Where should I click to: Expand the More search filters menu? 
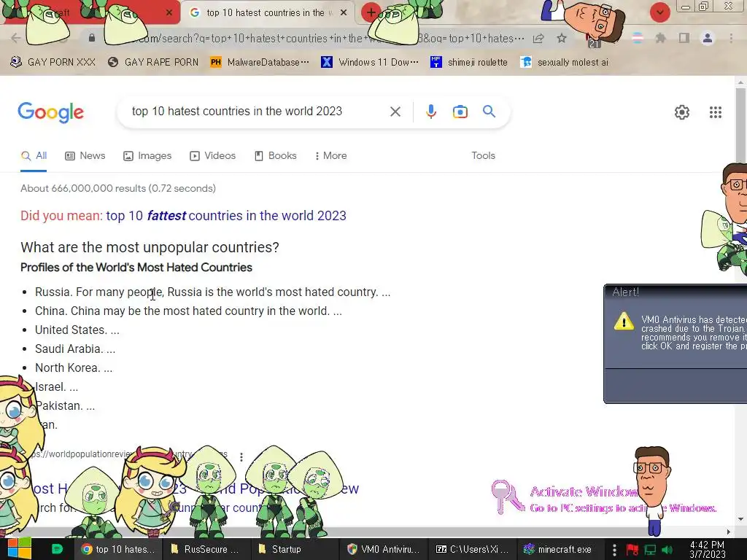[330, 156]
